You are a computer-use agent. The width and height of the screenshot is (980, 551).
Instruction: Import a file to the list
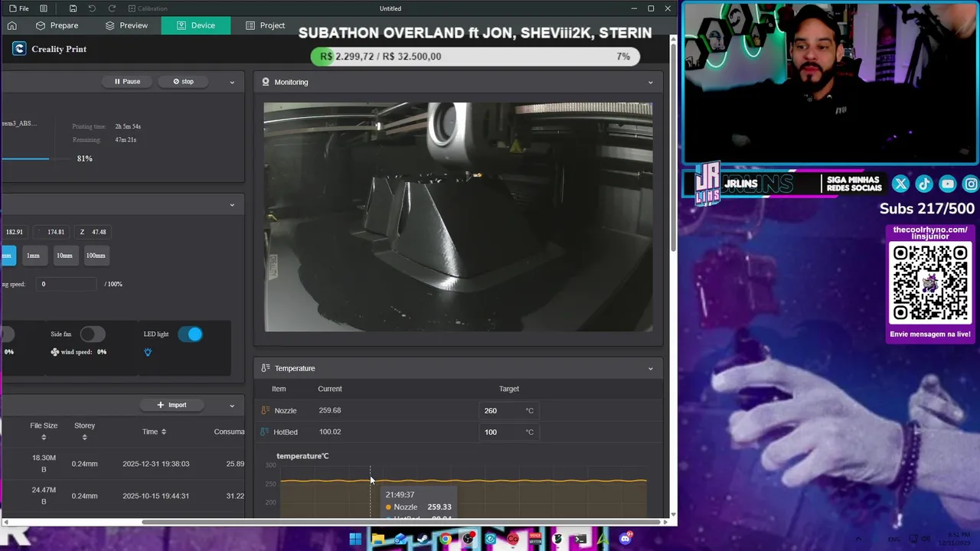[171, 405]
